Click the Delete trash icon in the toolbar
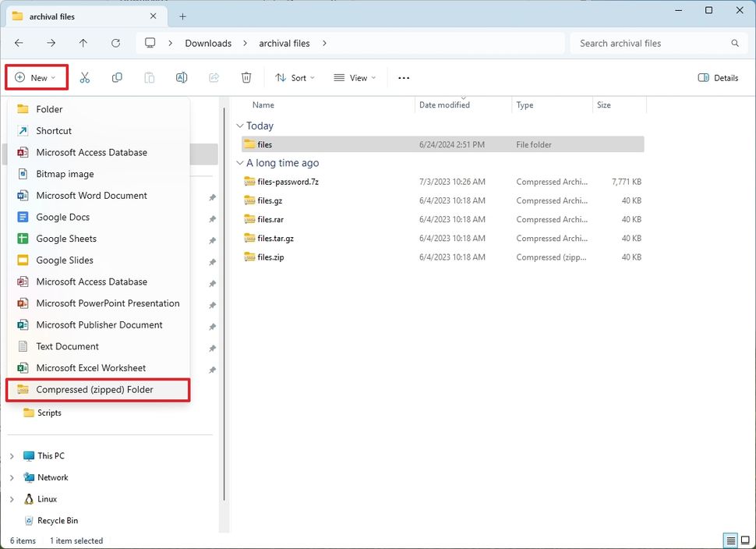This screenshot has width=756, height=549. [246, 77]
